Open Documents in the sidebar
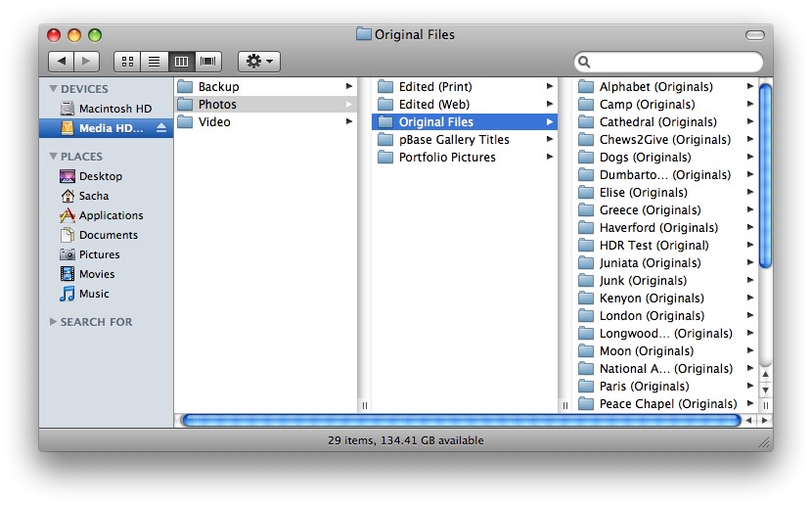The image size is (812, 505). point(99,235)
